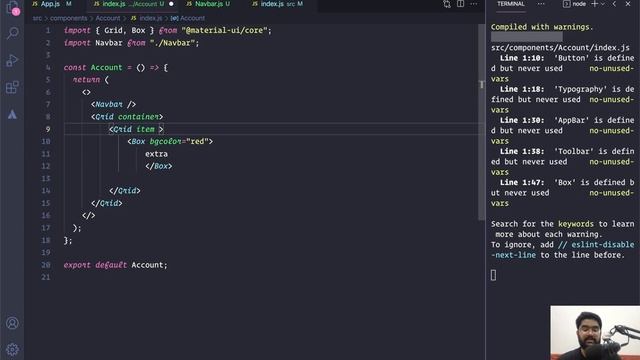Click 'Line 1:10:' warning in terminal
Image resolution: width=640 pixels, height=360 pixels.
click(x=522, y=58)
